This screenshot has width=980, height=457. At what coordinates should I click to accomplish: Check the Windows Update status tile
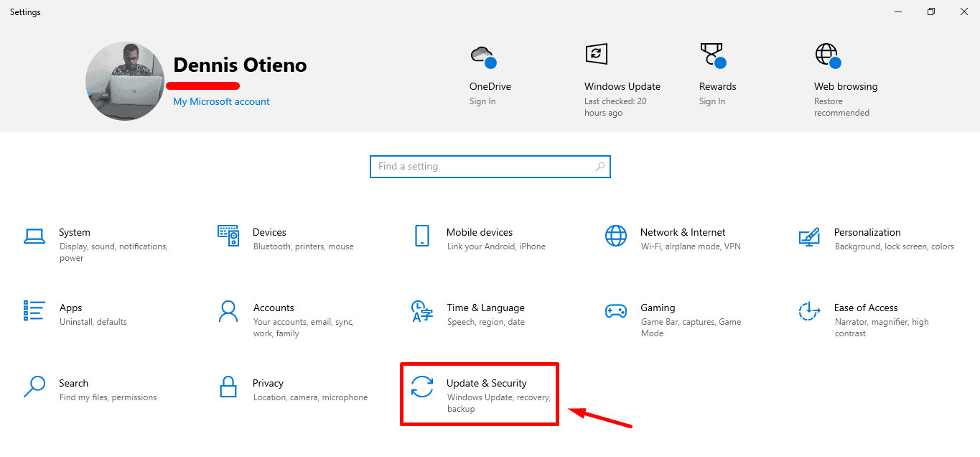pos(622,80)
